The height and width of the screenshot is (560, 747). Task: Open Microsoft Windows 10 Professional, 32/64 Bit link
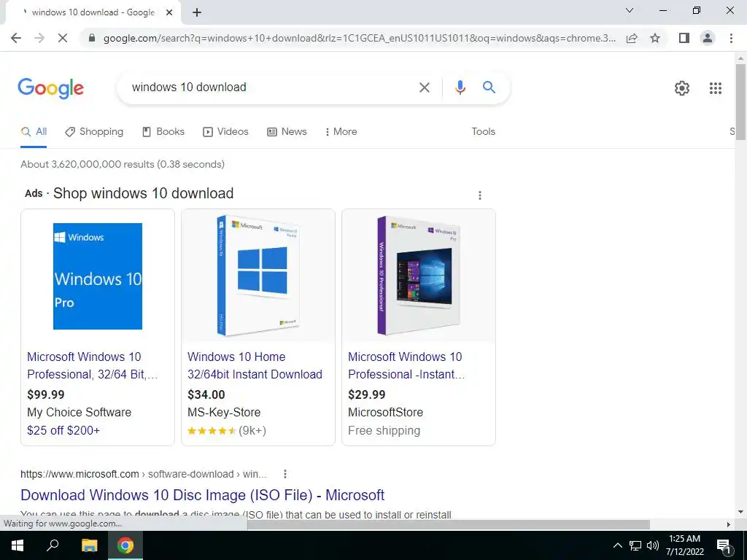click(x=92, y=366)
